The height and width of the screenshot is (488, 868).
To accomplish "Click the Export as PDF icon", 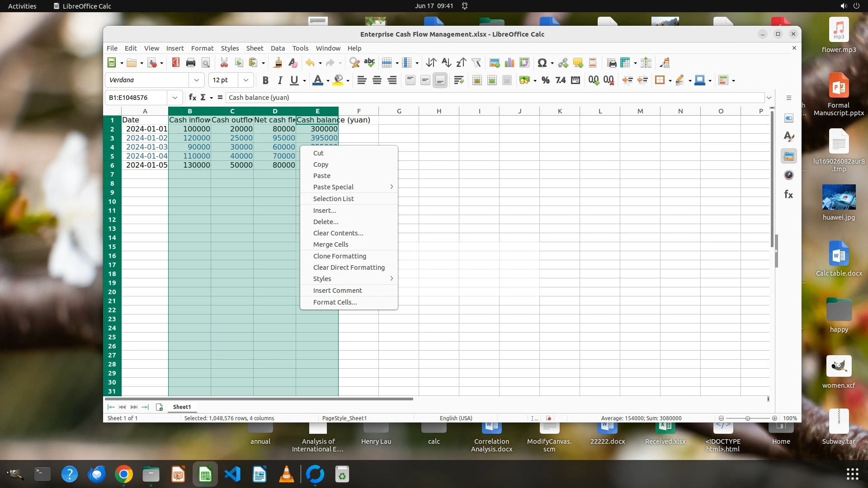I will (175, 63).
